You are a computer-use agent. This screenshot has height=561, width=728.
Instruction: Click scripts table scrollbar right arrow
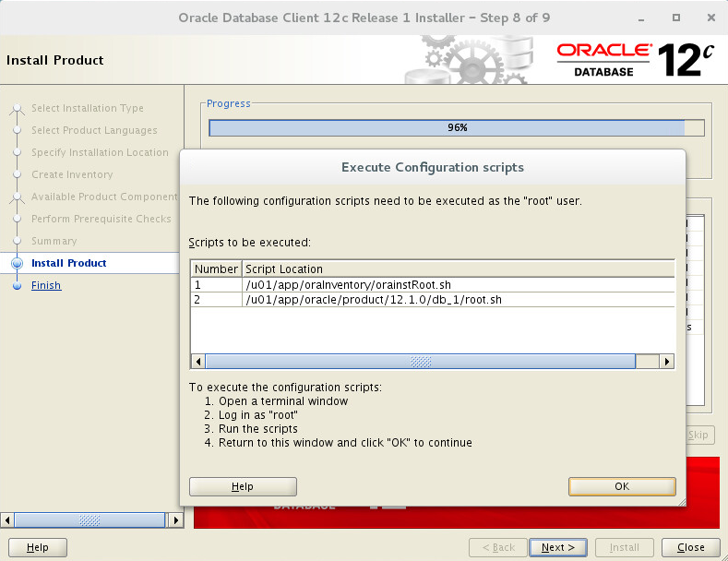pos(667,362)
